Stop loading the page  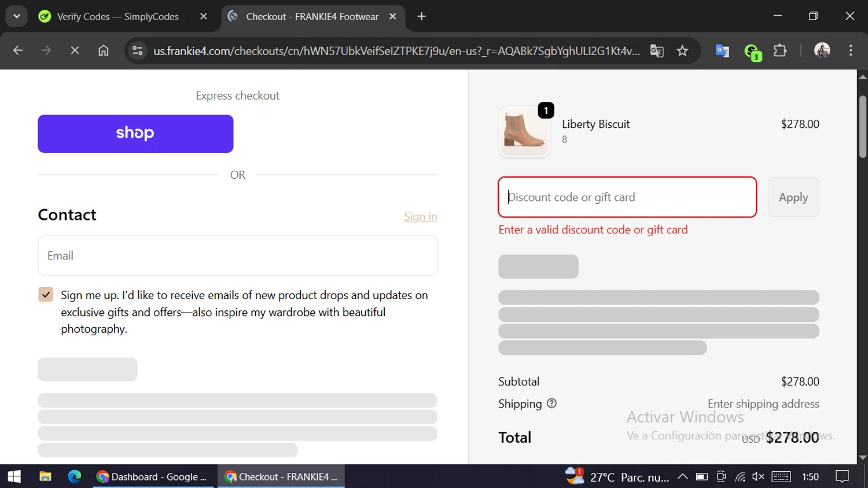[75, 50]
